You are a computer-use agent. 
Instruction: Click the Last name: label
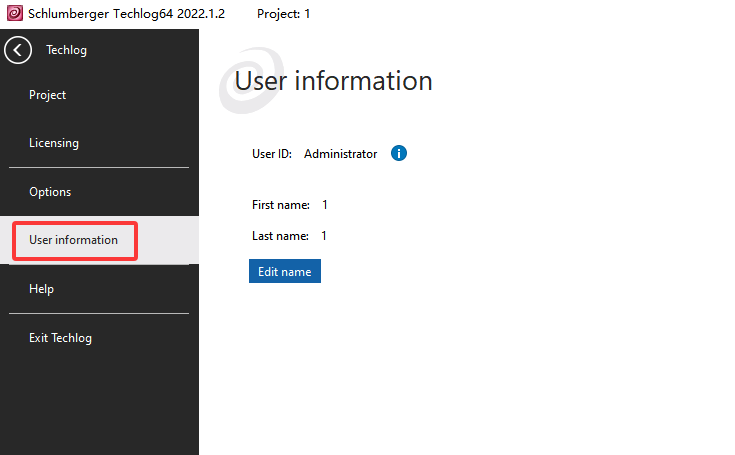click(x=280, y=236)
